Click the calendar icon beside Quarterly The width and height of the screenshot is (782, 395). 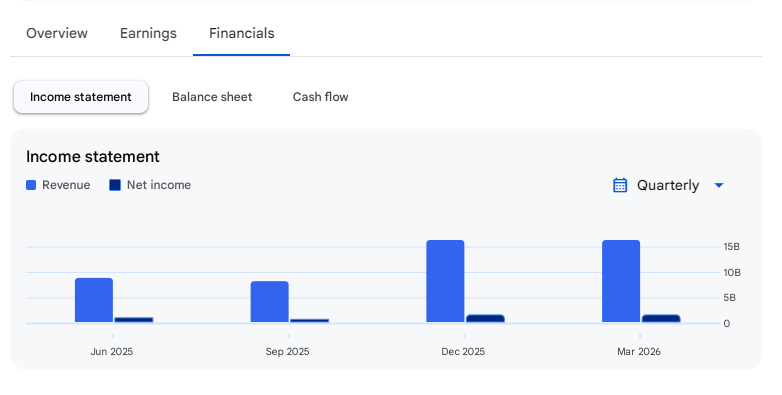pos(620,185)
